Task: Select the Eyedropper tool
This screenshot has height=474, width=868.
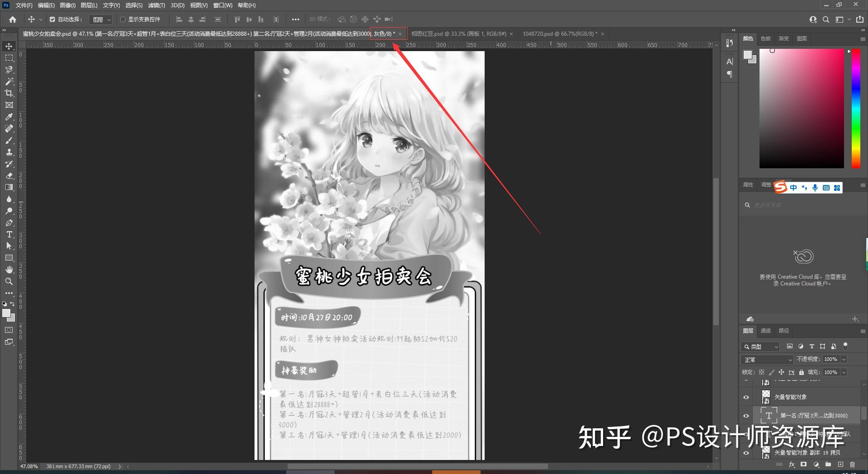Action: coord(9,117)
